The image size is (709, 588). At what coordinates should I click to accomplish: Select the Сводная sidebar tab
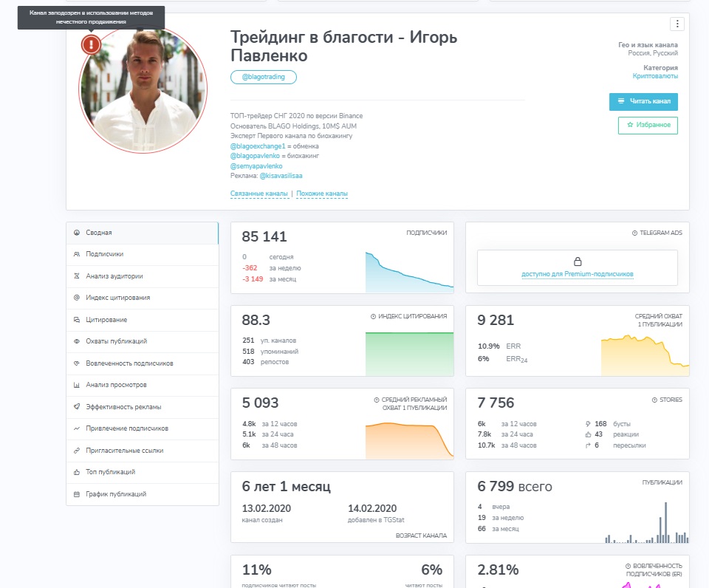click(143, 233)
